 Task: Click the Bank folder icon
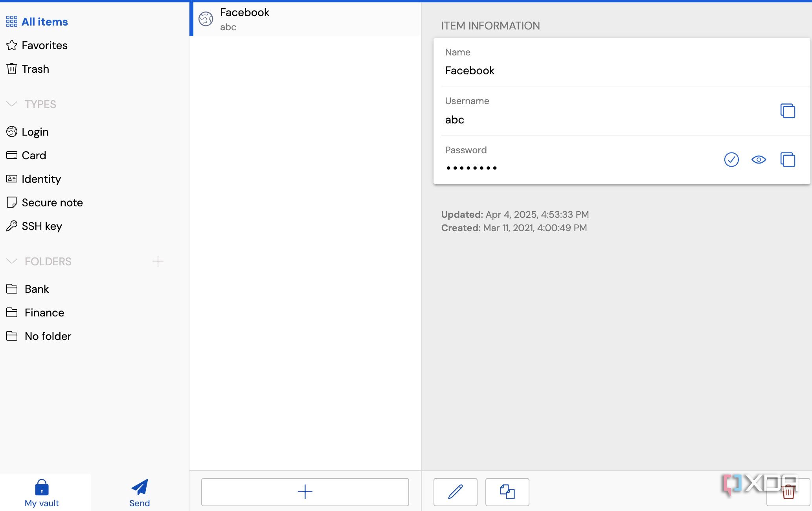[12, 289]
